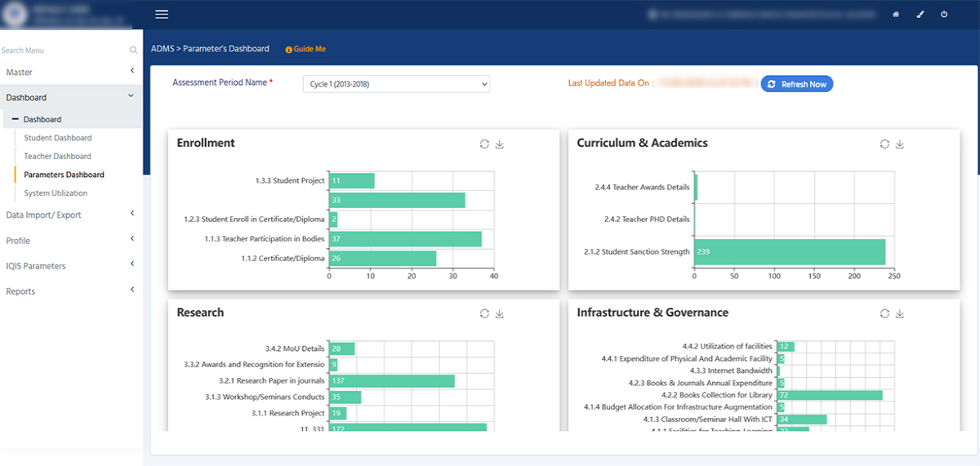Click the search menu magnifier icon
This screenshot has width=980, height=466.
click(x=133, y=51)
